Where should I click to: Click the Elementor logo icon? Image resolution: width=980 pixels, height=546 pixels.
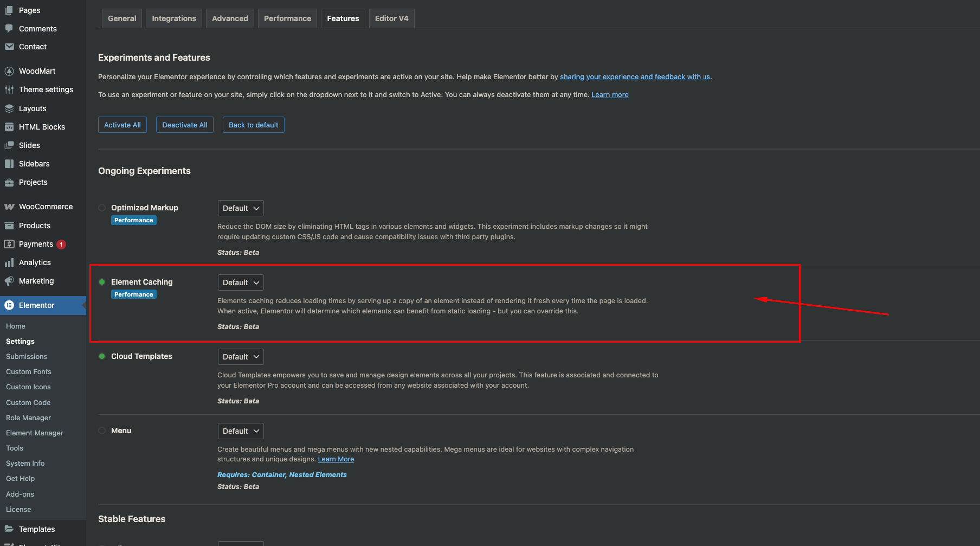[x=9, y=305]
